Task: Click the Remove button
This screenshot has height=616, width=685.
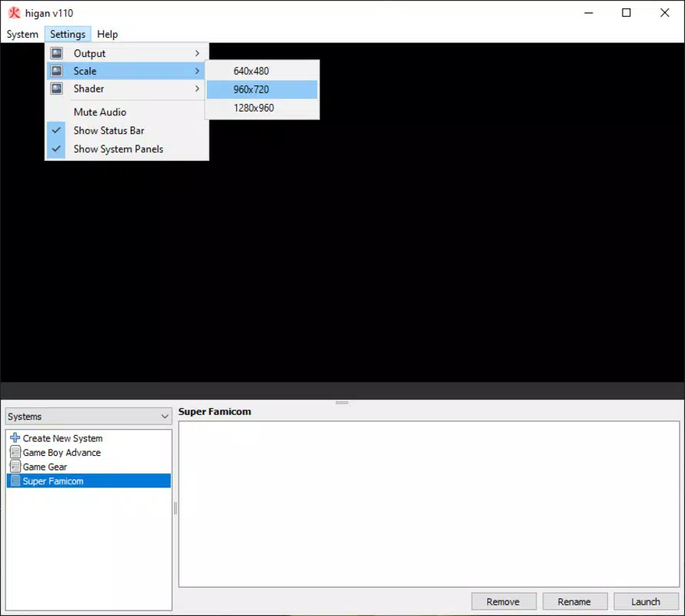Action: [x=503, y=601]
